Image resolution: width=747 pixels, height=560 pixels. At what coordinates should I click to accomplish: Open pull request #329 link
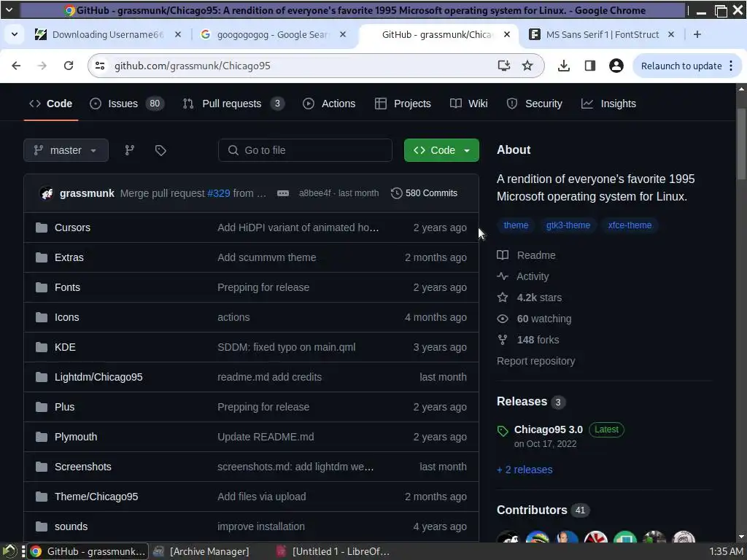[219, 193]
